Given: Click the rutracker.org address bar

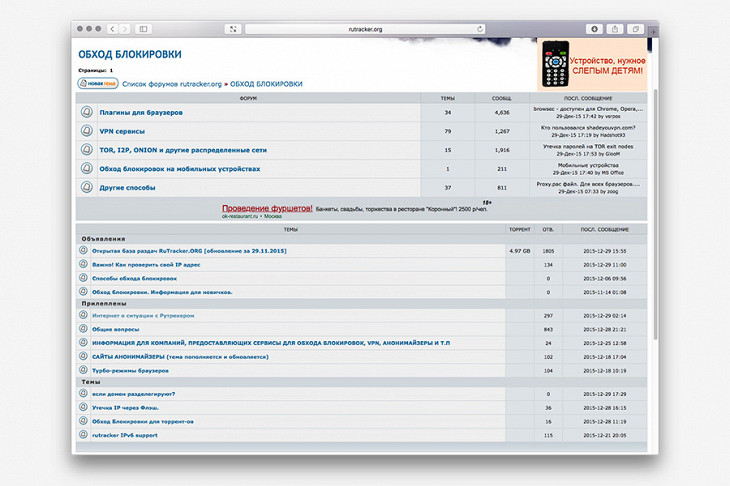Looking at the screenshot, I should [x=365, y=29].
